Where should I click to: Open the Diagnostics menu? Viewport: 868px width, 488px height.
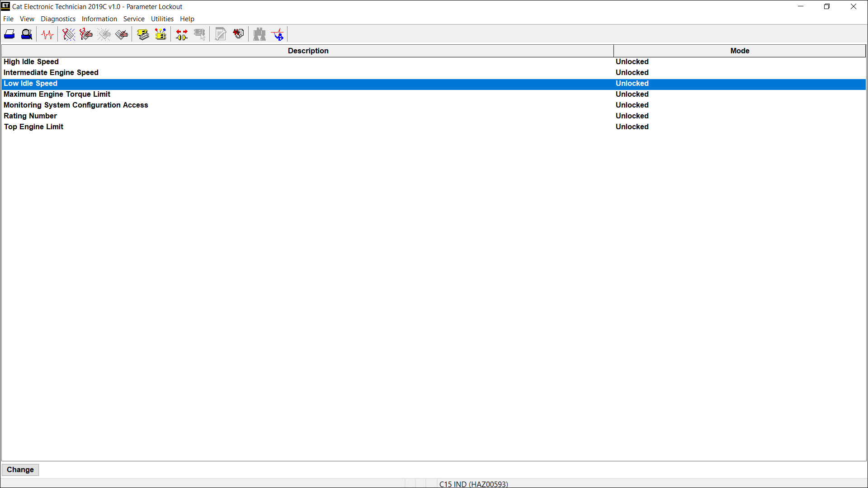58,19
